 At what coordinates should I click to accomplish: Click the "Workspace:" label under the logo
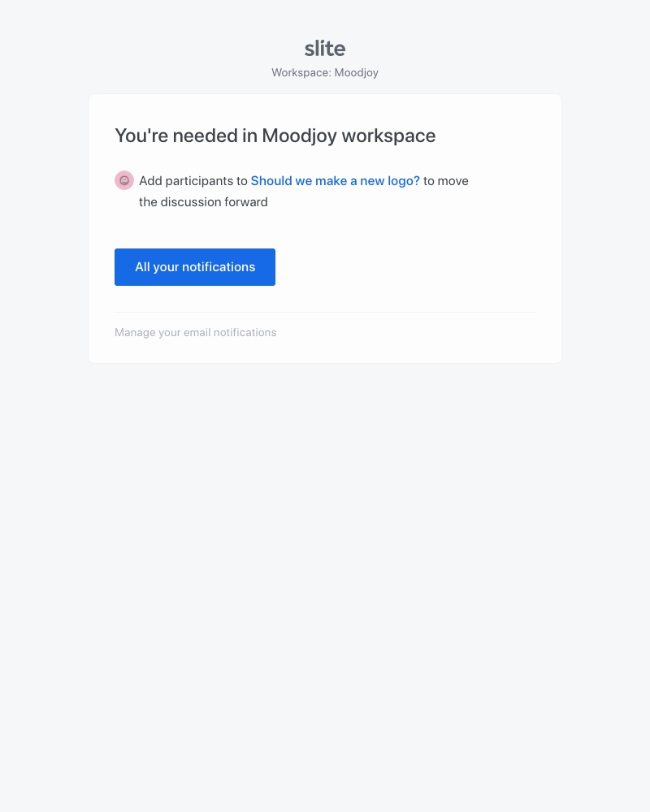pyautogui.click(x=301, y=72)
